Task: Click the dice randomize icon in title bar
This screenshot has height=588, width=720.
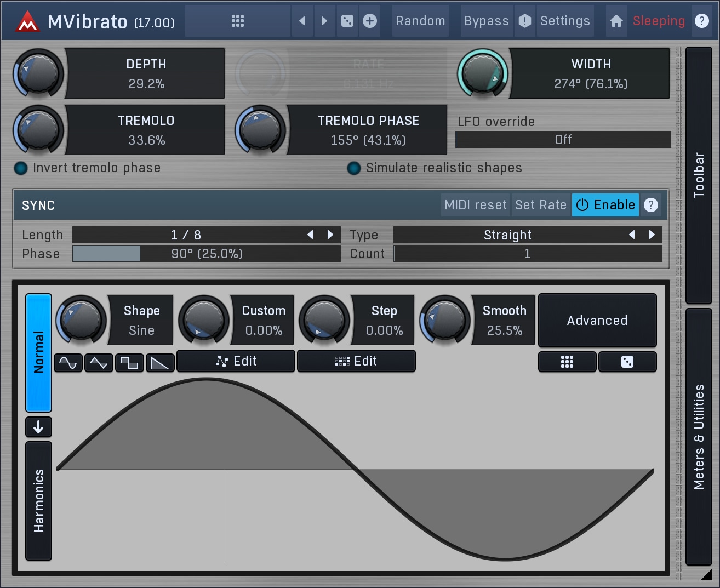Action: [347, 21]
